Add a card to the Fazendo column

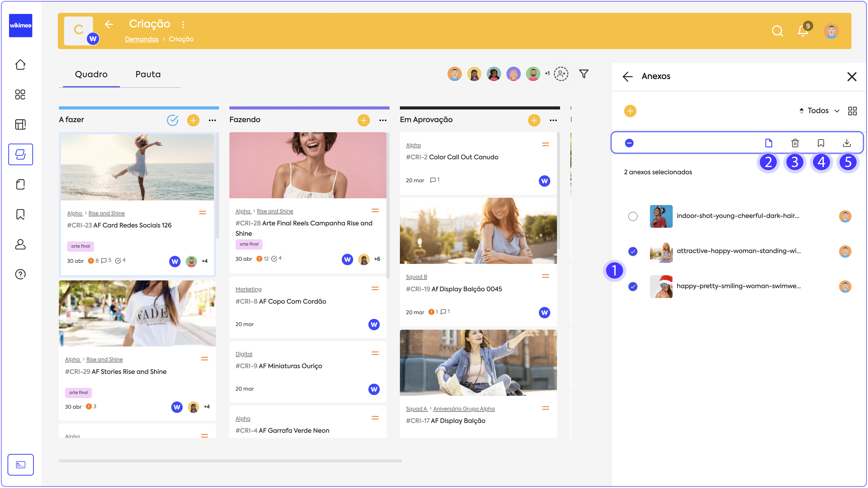pyautogui.click(x=363, y=120)
